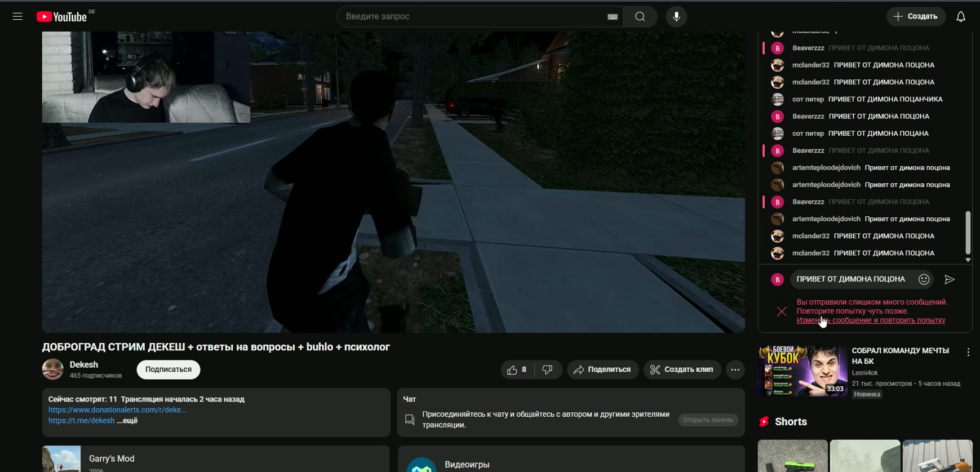The width and height of the screenshot is (980, 472).
Task: Start voice search with microphone icon
Action: pos(676,17)
